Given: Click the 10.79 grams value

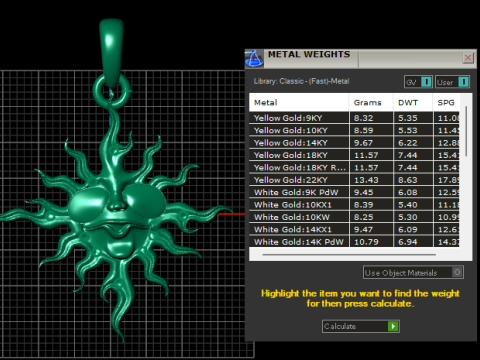Looking at the screenshot, I should click(366, 242).
